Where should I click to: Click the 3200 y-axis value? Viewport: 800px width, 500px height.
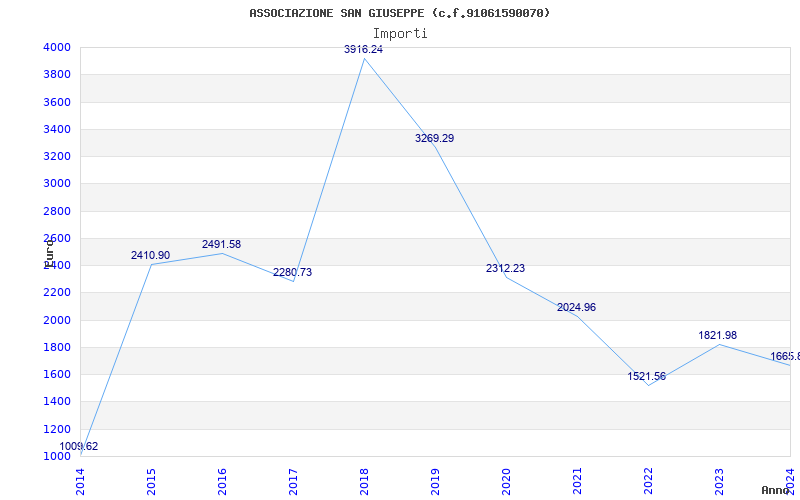(x=56, y=156)
